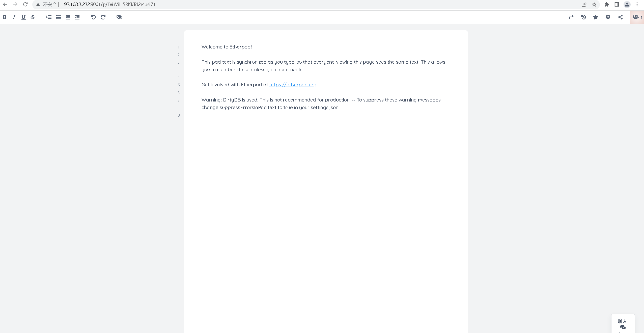Screen dimensions: 644x333
Task: Click the browser address bar URL
Action: tap(108, 5)
